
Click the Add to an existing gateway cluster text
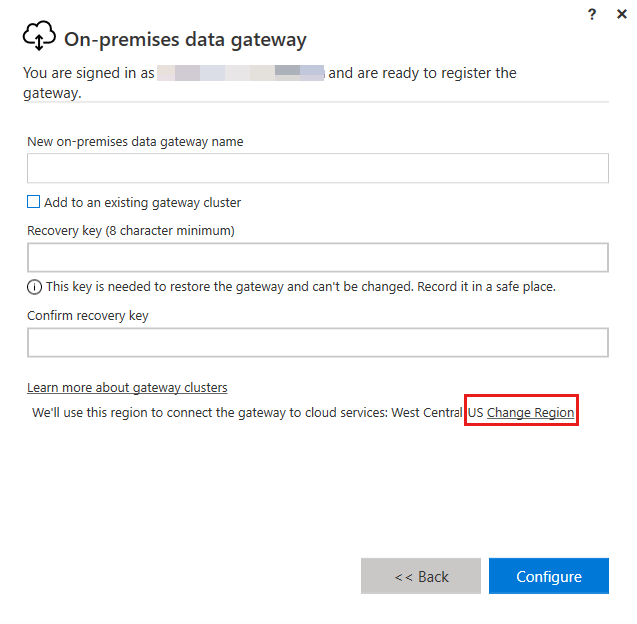[143, 203]
